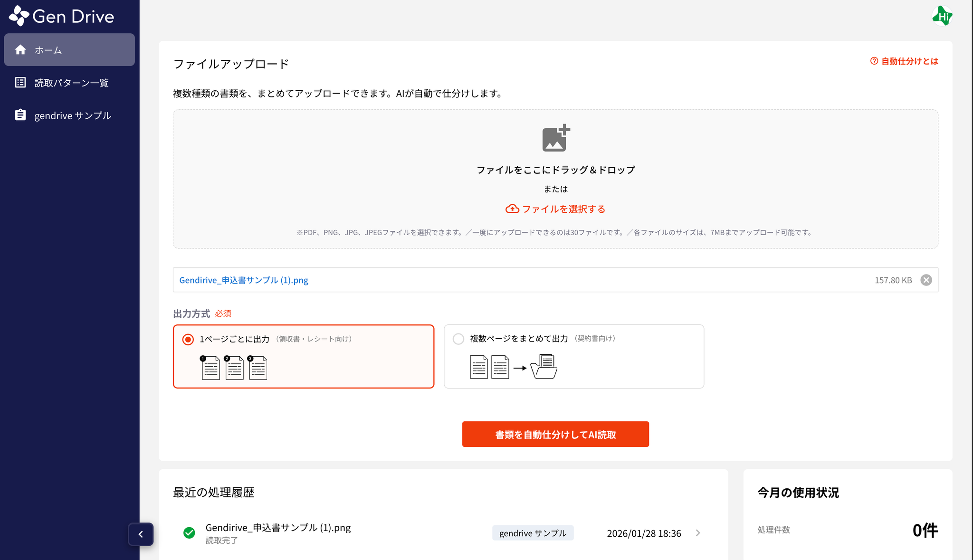Click the Gen Drive logo icon
Viewport: 973px width, 560px height.
point(19,16)
